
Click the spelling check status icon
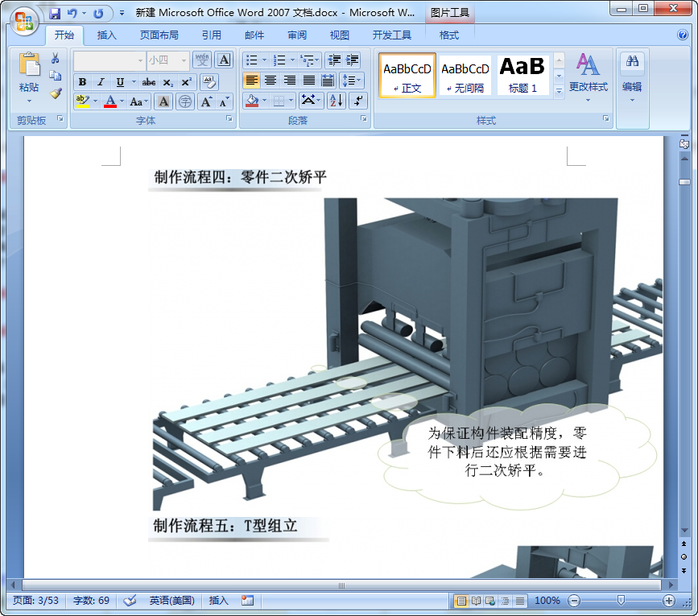tap(130, 601)
